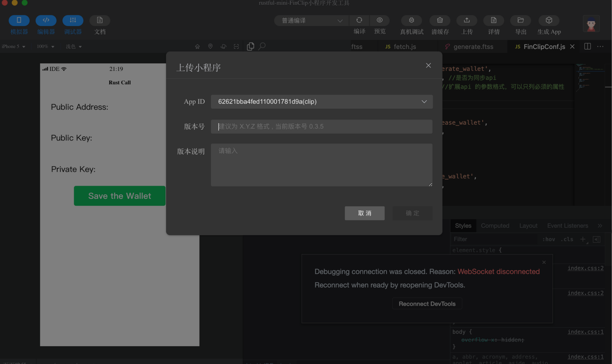Focus the 版本号 version input field

point(322,127)
